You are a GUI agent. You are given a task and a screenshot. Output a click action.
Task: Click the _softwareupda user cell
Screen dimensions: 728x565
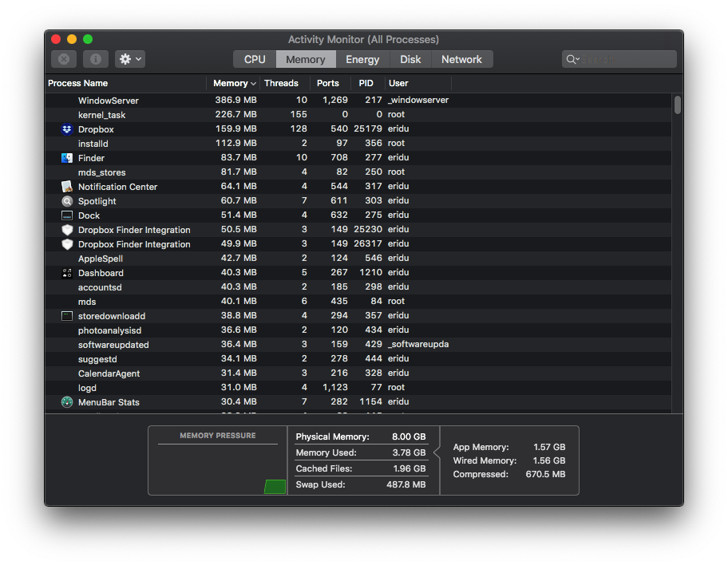418,344
